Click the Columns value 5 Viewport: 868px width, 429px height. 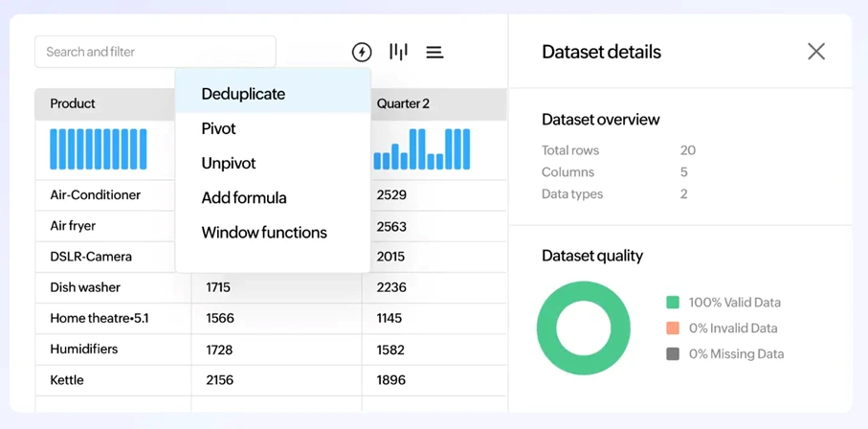click(x=684, y=172)
